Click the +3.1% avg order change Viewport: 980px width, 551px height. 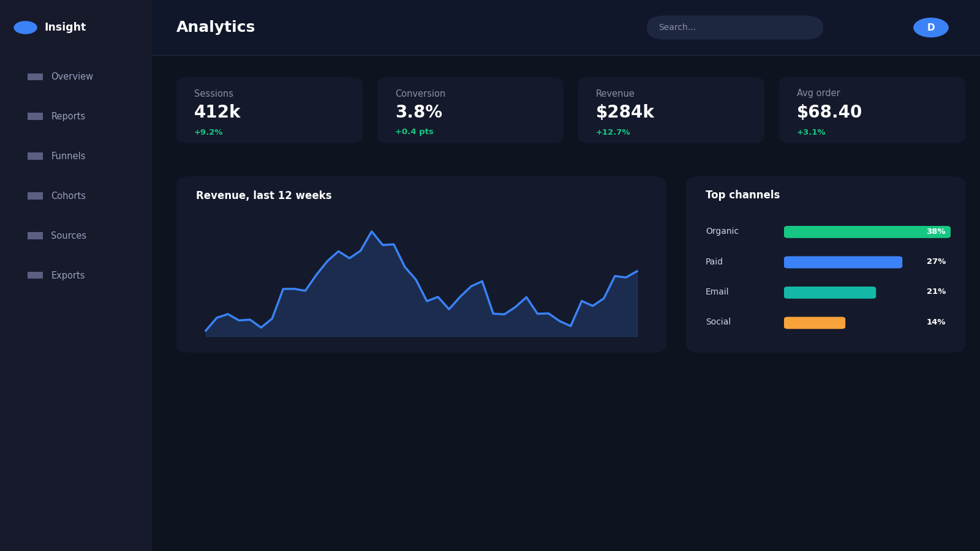[811, 132]
